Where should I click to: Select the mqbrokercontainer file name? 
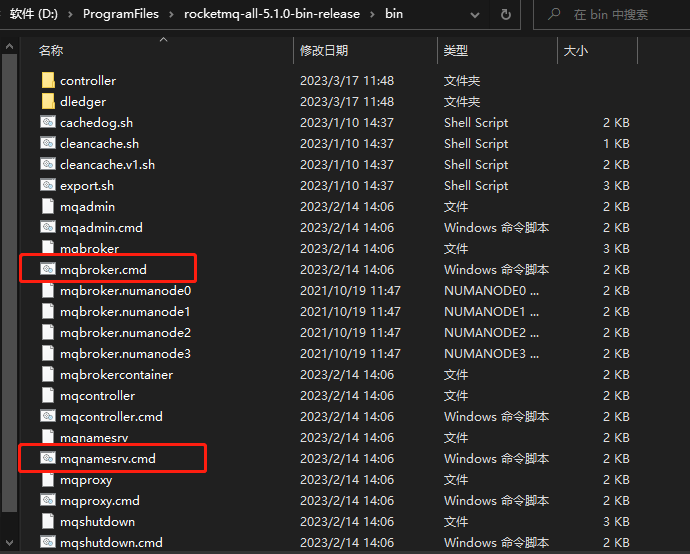pyautogui.click(x=117, y=374)
